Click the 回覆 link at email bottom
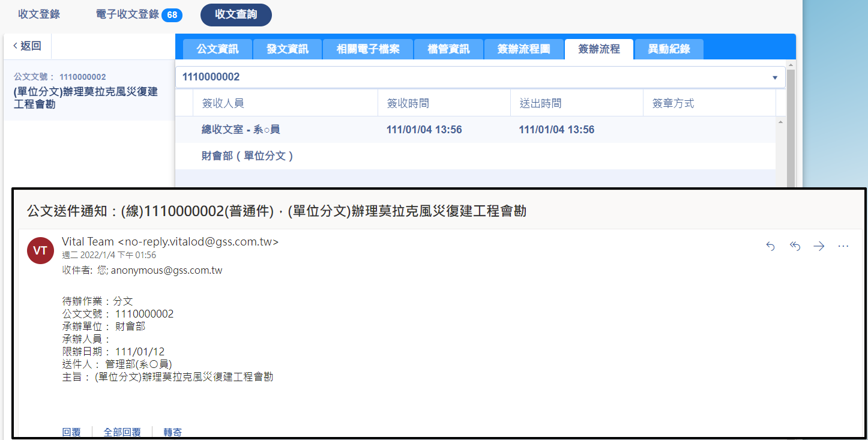This screenshot has height=440, width=868. tap(71, 432)
